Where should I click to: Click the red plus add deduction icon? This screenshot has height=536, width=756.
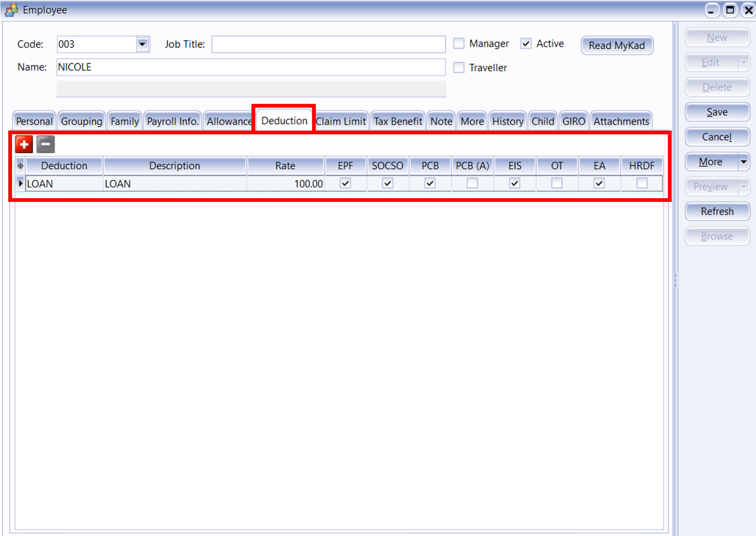pos(24,144)
